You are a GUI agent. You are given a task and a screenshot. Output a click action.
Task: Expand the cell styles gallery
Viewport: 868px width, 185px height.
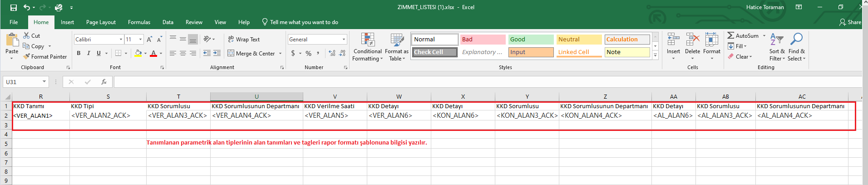(x=655, y=55)
